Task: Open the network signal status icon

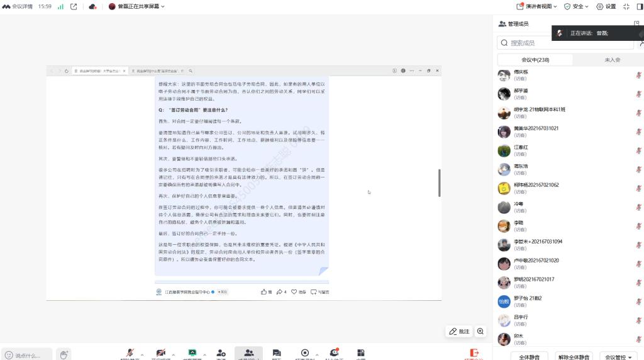Action: click(60, 6)
